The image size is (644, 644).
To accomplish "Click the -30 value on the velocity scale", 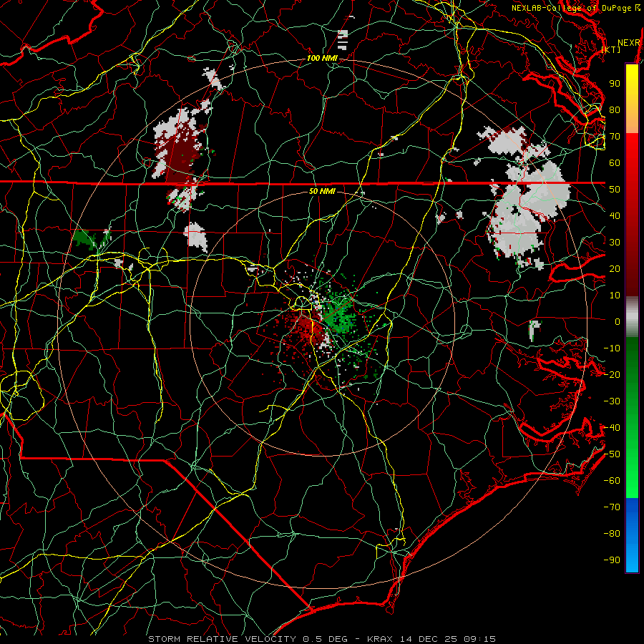I will point(612,401).
